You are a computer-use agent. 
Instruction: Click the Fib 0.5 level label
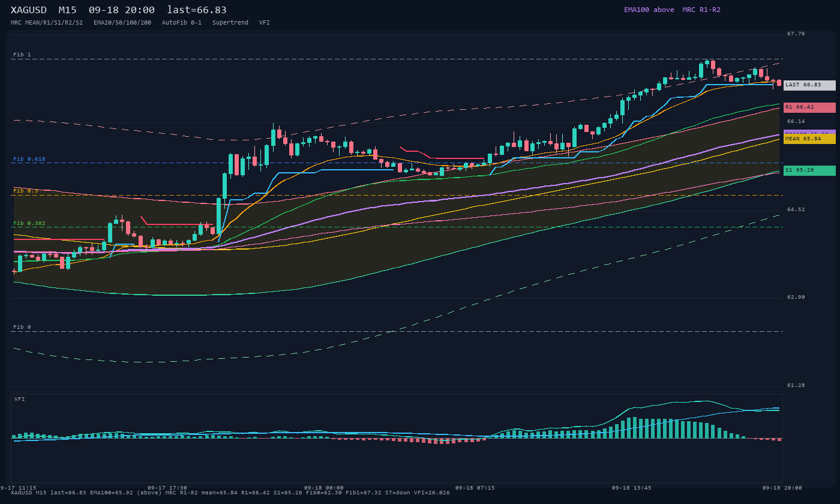26,191
